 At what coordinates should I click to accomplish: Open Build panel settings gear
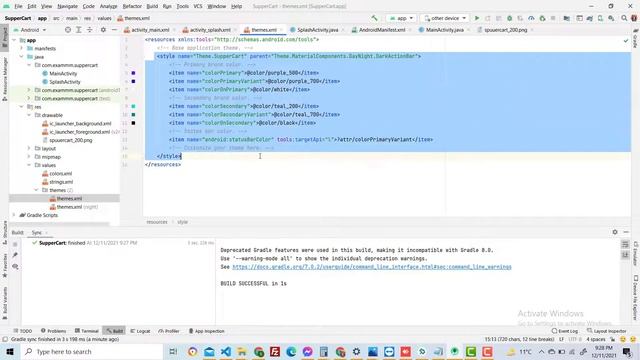point(615,232)
